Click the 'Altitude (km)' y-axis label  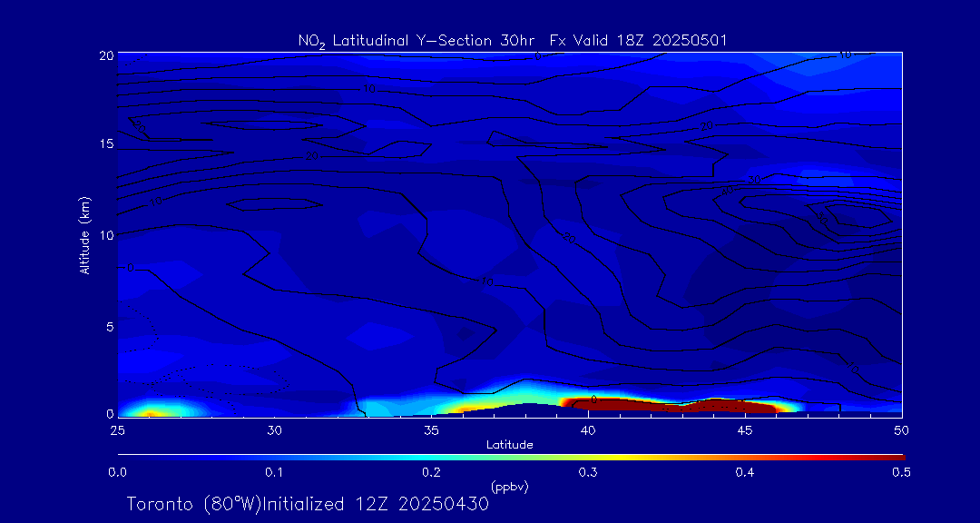click(x=84, y=234)
